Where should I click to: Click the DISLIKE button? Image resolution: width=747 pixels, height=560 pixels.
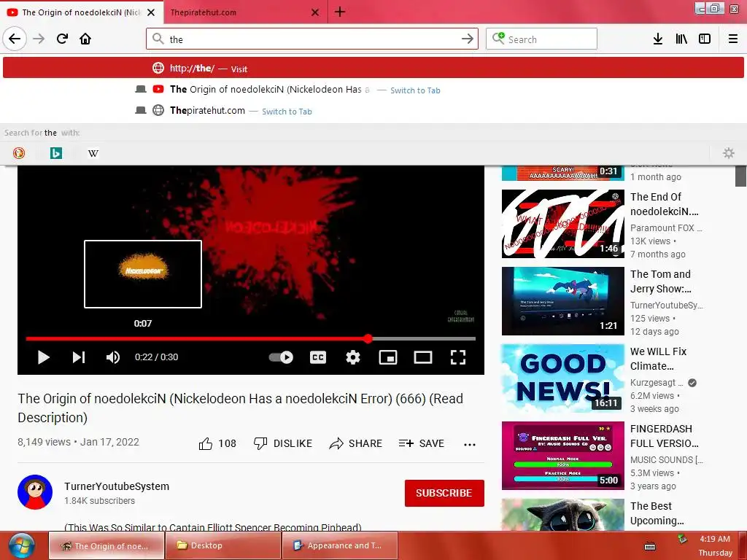tap(283, 444)
